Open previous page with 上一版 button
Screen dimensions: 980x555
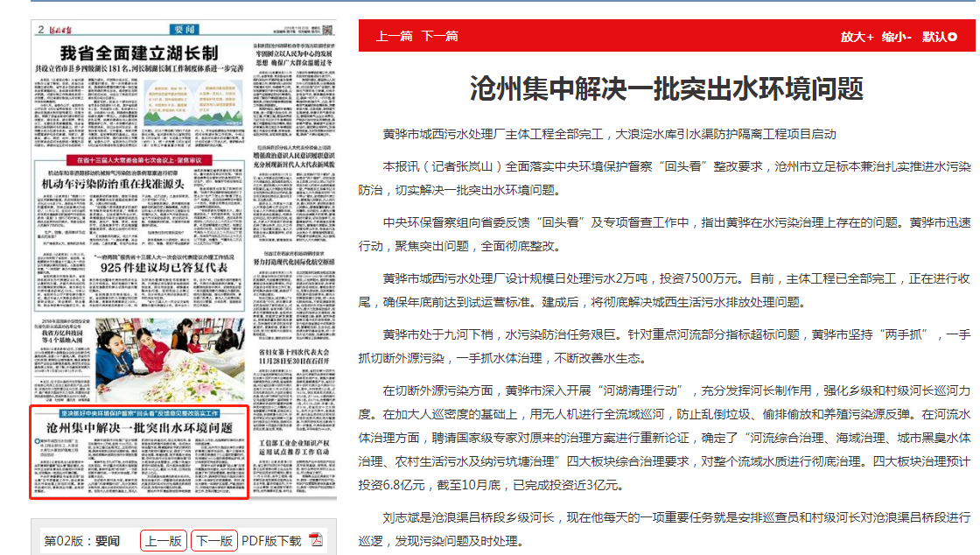click(164, 541)
